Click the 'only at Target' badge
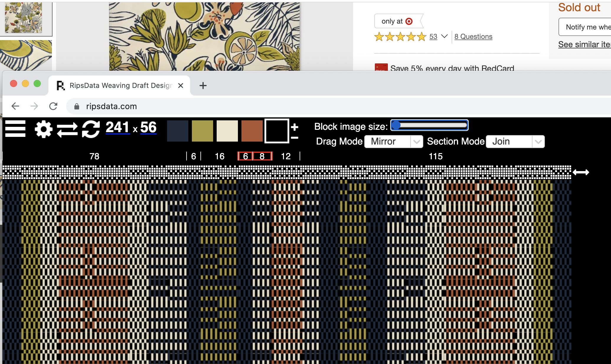This screenshot has width=611, height=364. pyautogui.click(x=398, y=21)
